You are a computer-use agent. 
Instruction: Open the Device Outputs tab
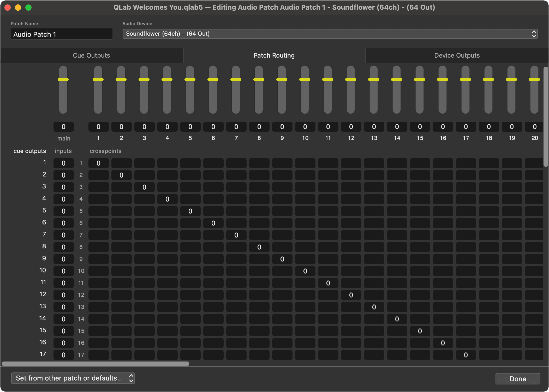click(x=457, y=55)
